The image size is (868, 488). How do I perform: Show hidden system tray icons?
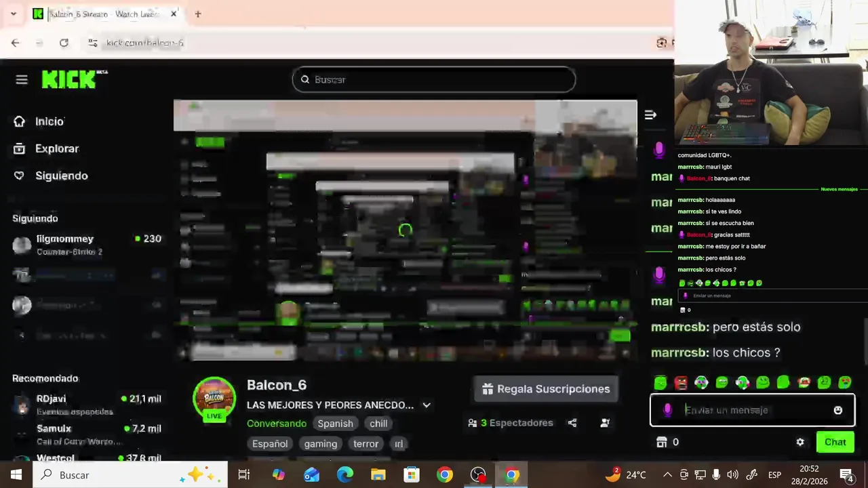pyautogui.click(x=667, y=475)
